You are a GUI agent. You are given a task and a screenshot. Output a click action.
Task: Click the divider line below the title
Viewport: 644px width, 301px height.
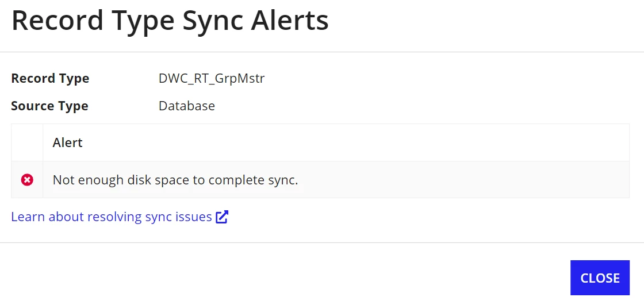point(322,52)
